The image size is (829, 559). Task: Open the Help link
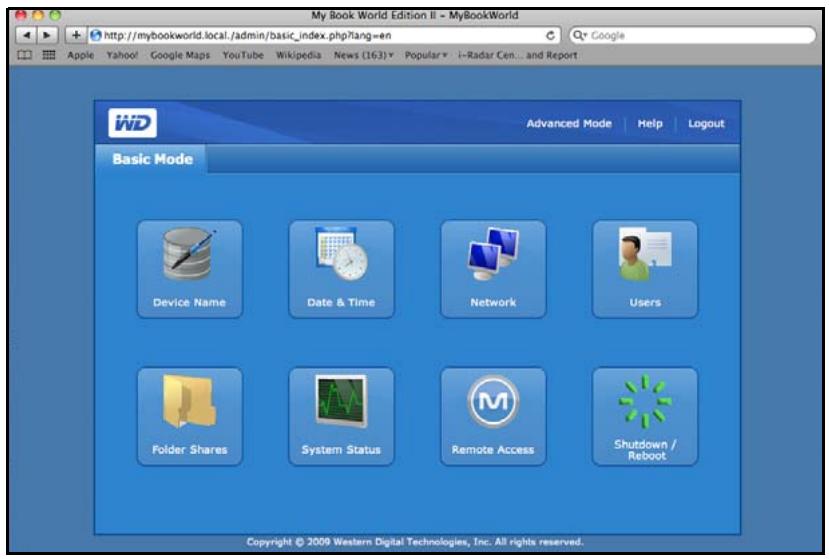[650, 123]
